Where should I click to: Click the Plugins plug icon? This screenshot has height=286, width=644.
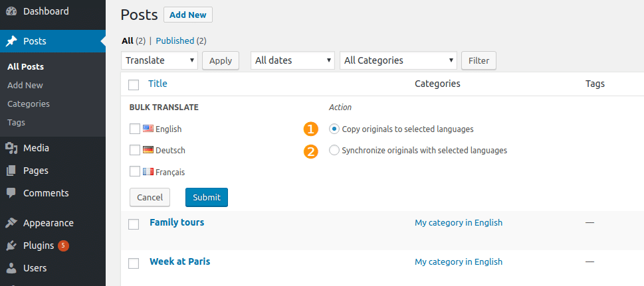point(11,246)
